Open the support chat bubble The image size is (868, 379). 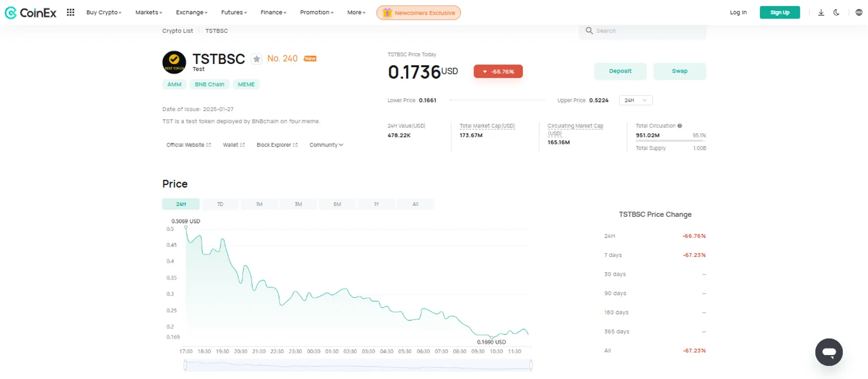tap(829, 352)
